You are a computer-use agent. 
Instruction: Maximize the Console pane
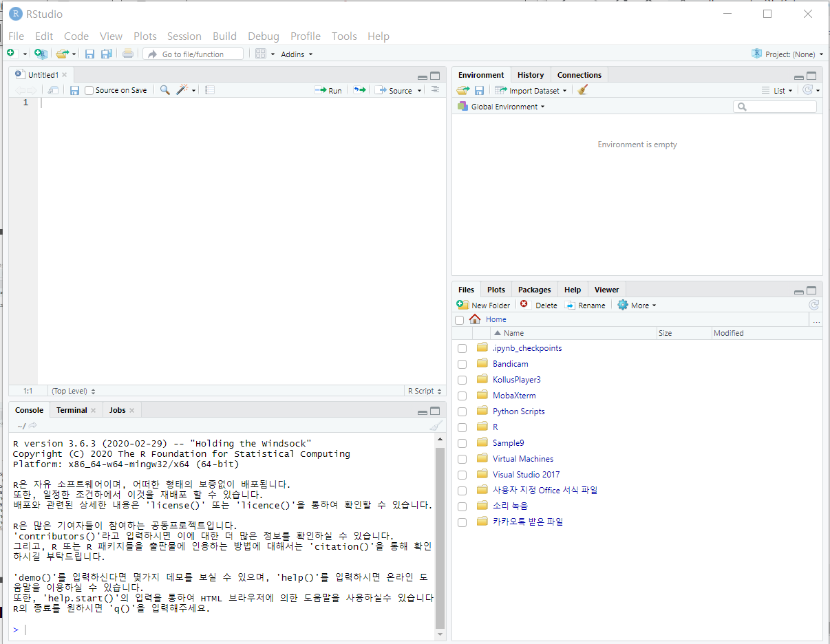click(x=435, y=411)
